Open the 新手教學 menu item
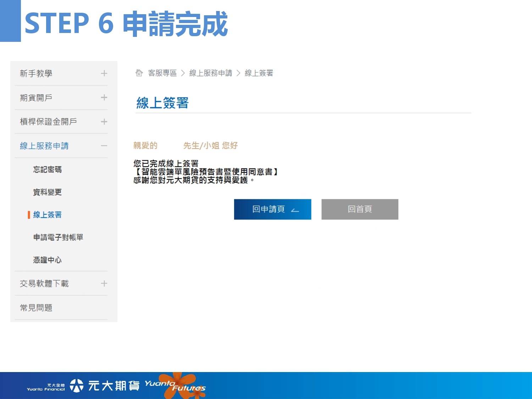The width and height of the screenshot is (532, 399). pos(36,73)
